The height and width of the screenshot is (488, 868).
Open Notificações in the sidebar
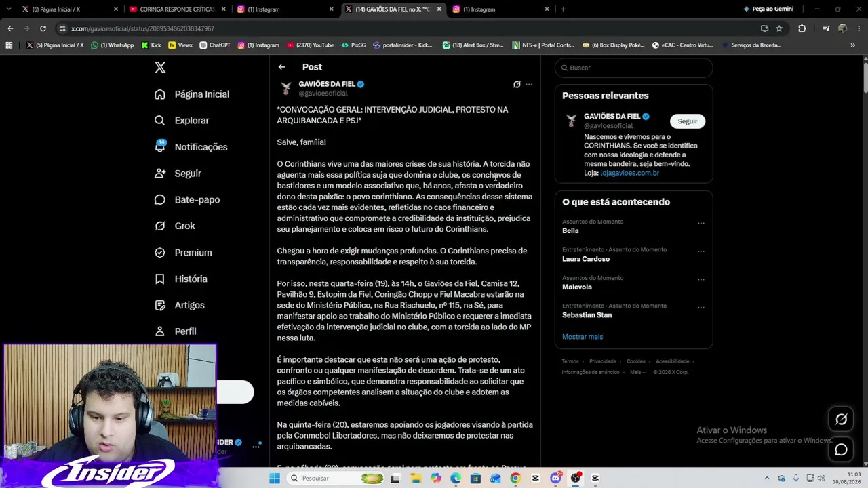pos(191,147)
